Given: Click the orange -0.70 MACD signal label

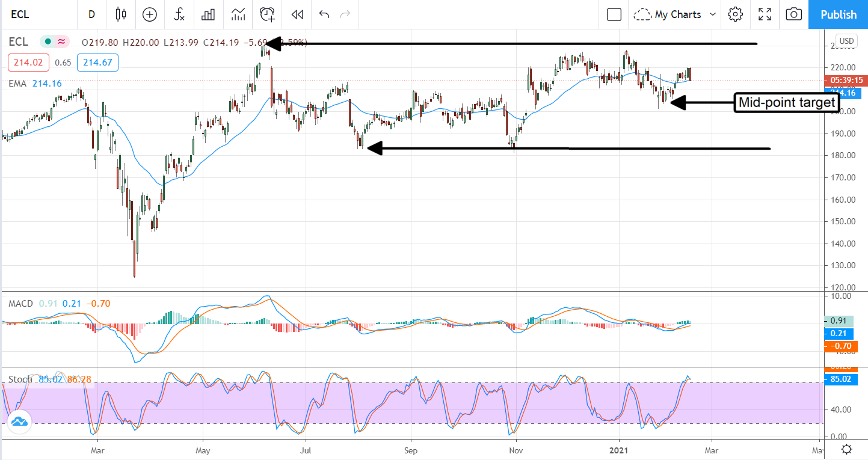Looking at the screenshot, I should coord(842,346).
